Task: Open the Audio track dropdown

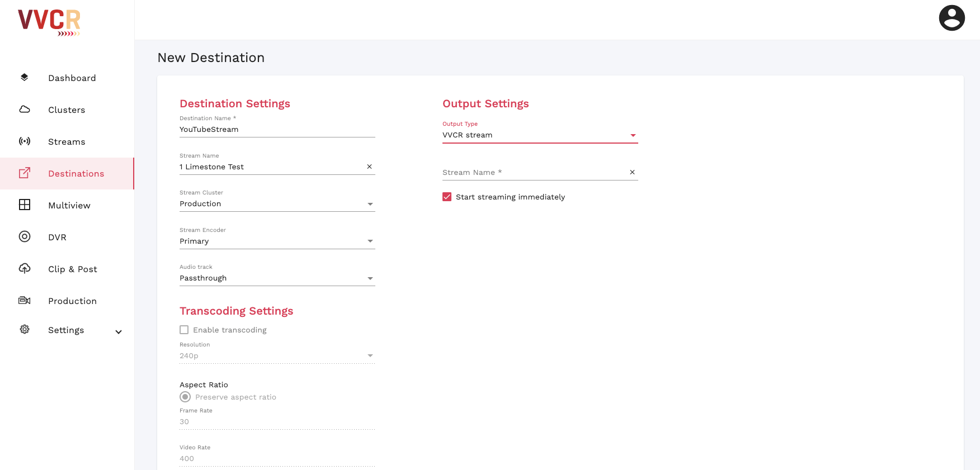Action: point(277,278)
